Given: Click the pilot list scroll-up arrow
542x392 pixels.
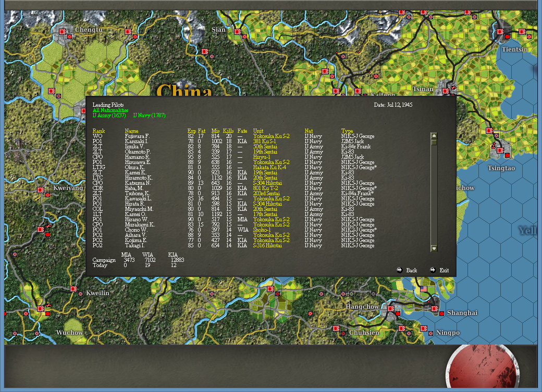Looking at the screenshot, I should pyautogui.click(x=434, y=136).
